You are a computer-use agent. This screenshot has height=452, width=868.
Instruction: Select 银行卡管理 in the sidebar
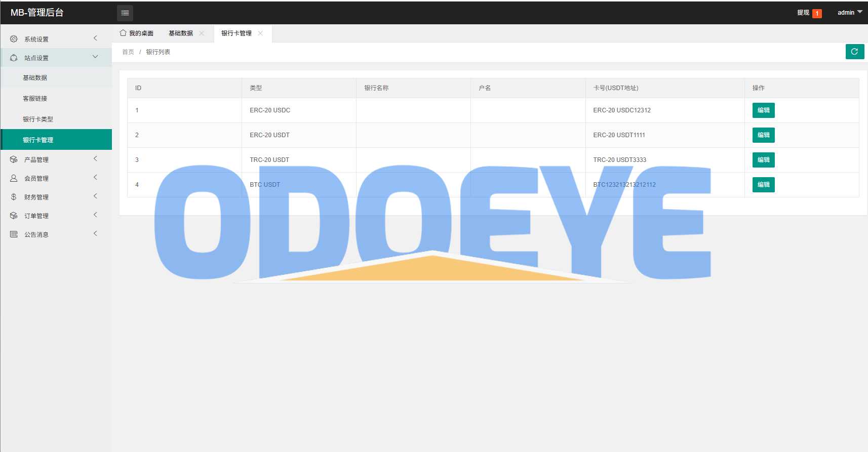coord(56,140)
